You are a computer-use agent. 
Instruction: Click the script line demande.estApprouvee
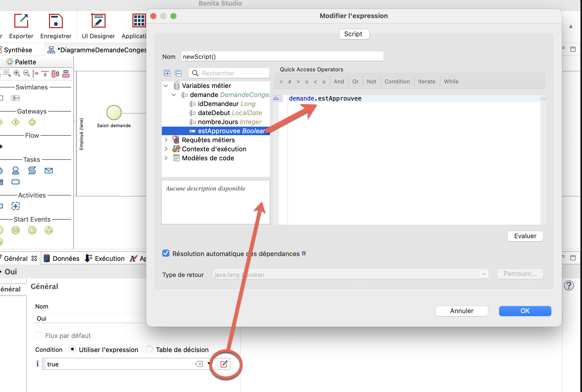coord(325,98)
